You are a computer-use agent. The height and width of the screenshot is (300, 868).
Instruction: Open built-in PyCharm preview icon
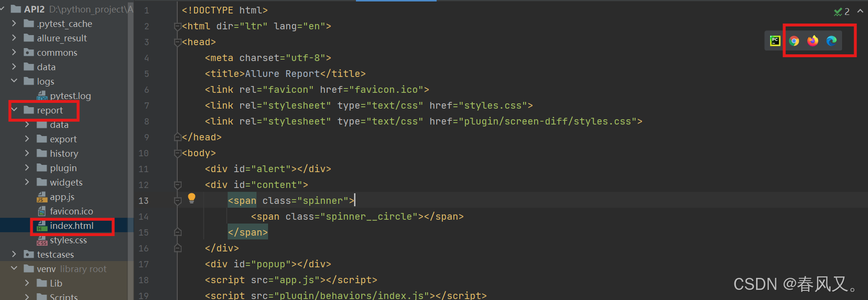click(775, 41)
